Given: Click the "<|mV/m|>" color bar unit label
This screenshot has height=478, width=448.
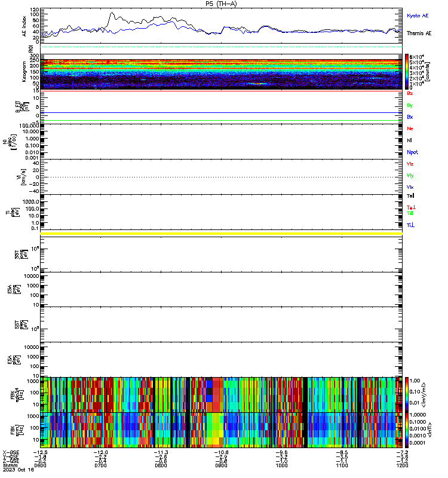Looking at the screenshot, I should tap(424, 395).
